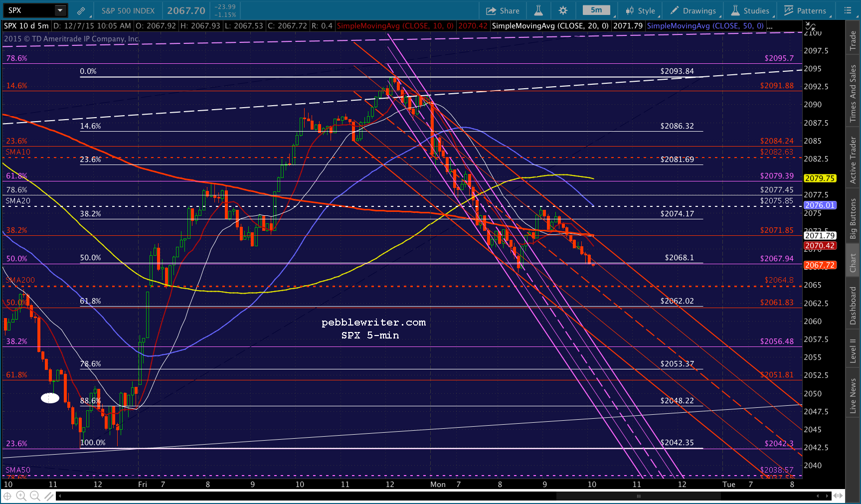
Task: Click the red 2067.72 last price bubble
Action: click(820, 265)
